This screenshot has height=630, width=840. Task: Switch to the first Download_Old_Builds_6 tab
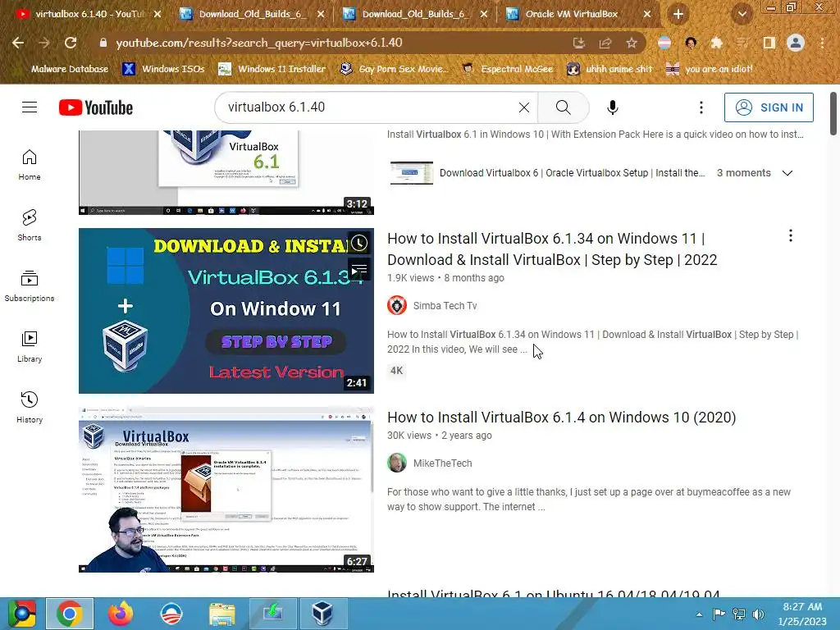click(x=253, y=14)
